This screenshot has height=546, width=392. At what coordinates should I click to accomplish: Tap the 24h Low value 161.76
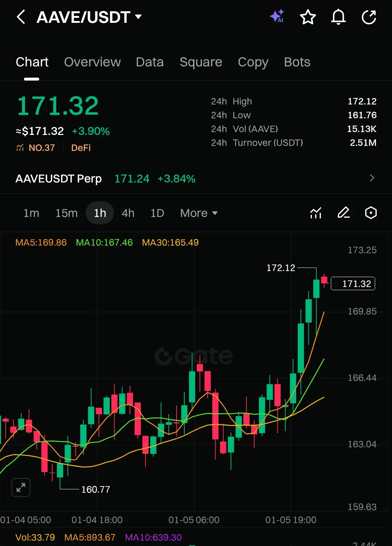pyautogui.click(x=362, y=115)
